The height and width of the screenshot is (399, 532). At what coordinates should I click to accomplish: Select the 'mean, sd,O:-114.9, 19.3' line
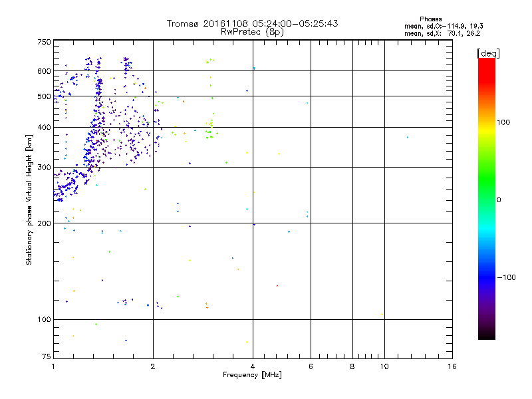(444, 26)
